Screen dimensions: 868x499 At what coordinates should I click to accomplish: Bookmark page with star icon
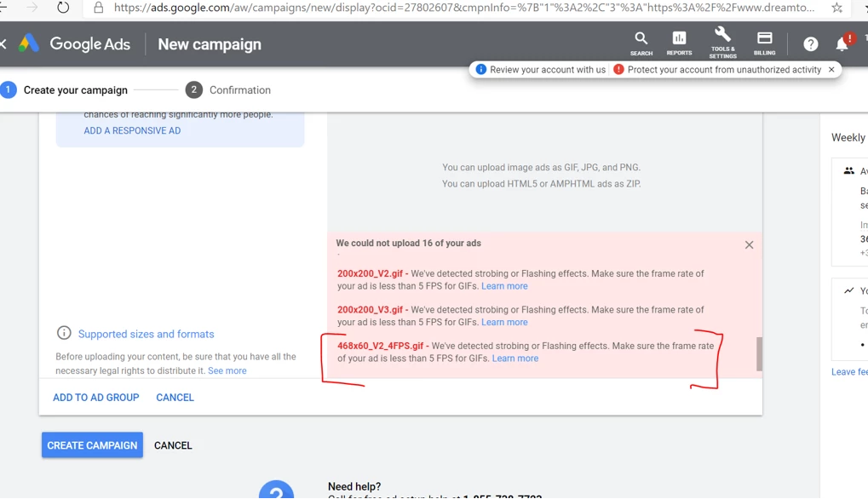[836, 8]
